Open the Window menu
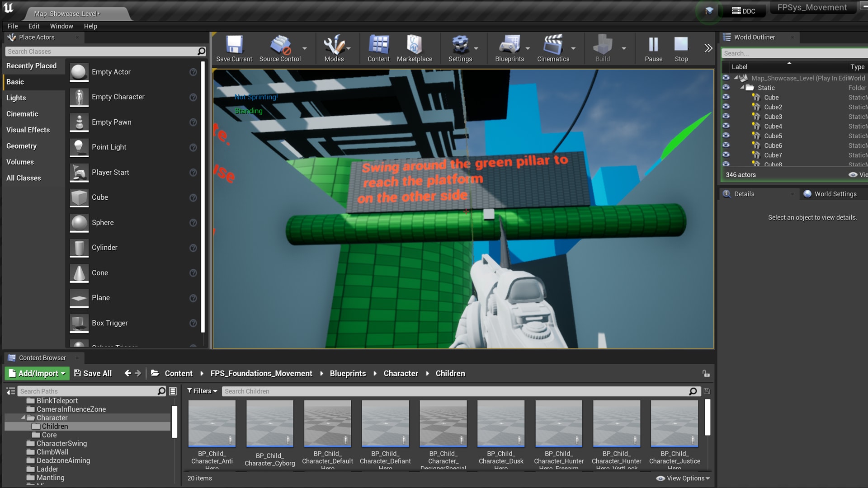The width and height of the screenshot is (868, 488). tap(61, 26)
